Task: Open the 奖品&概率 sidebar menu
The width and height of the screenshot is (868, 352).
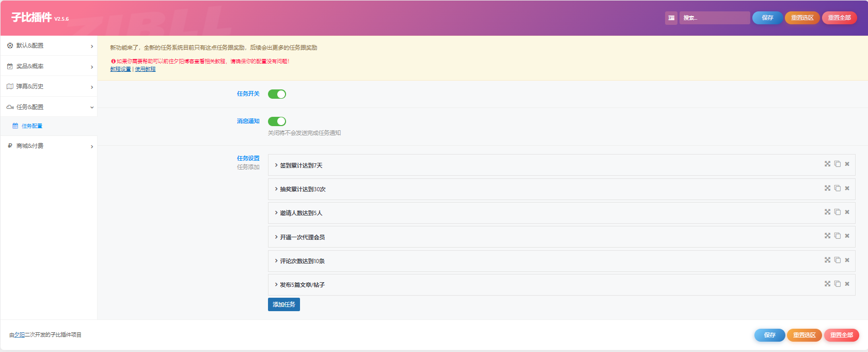Action: [49, 66]
